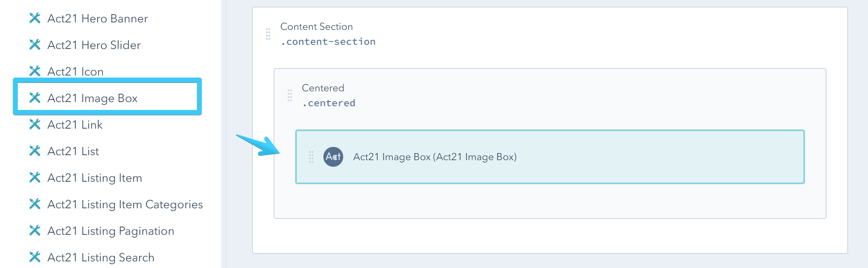Select the Act21 Hero Banner module icon
The image size is (868, 268).
click(35, 18)
